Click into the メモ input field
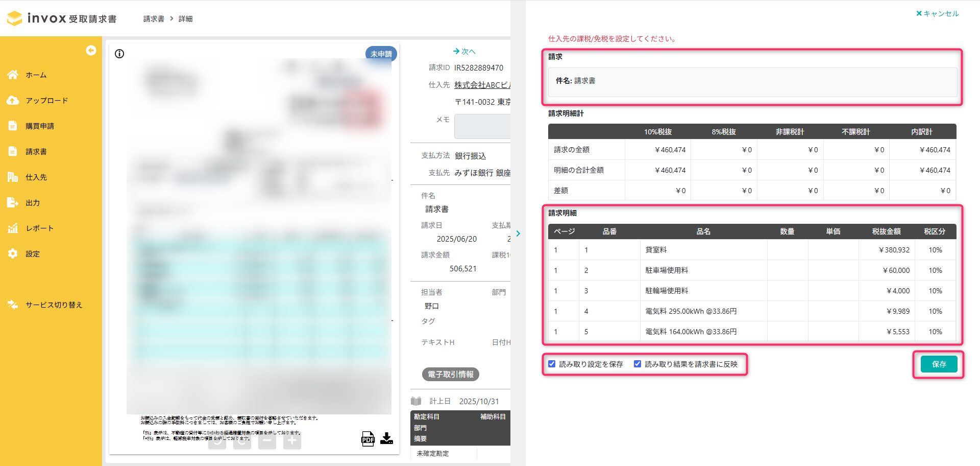 pyautogui.click(x=482, y=126)
